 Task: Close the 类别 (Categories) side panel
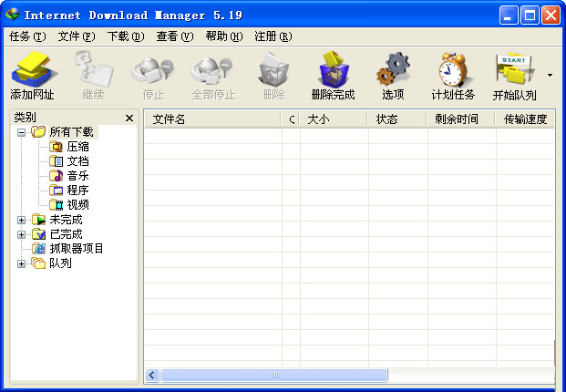click(129, 119)
